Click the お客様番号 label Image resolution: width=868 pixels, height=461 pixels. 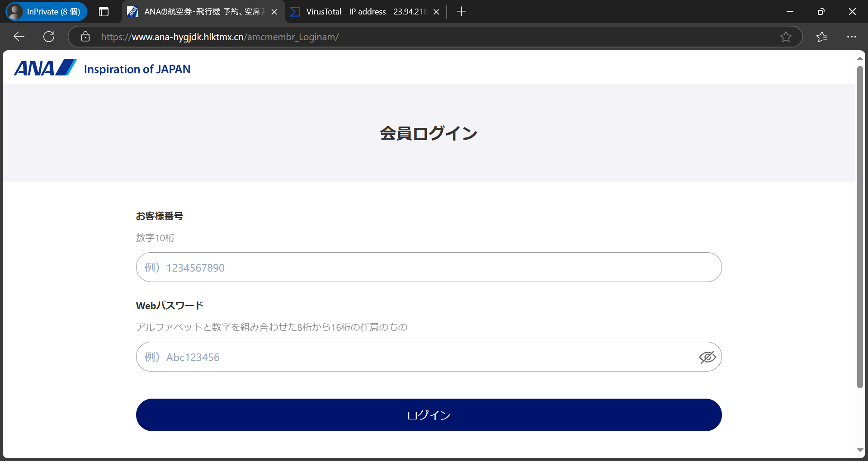tap(159, 216)
